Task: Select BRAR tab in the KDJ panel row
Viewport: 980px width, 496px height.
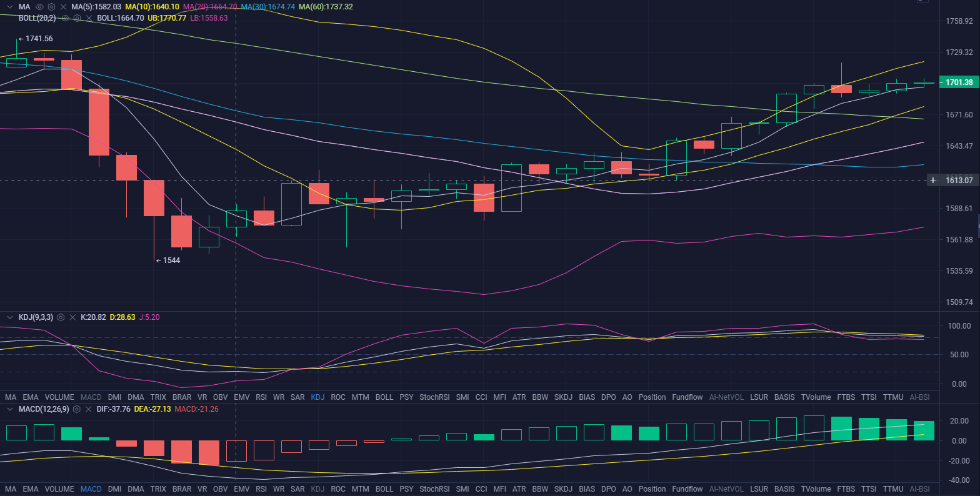Action: [182, 397]
